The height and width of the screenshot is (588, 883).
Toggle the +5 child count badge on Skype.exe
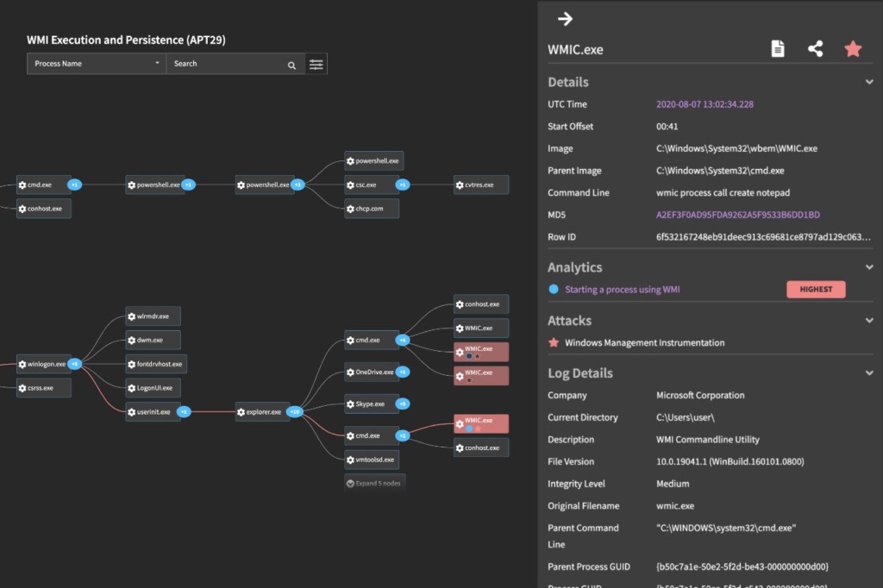403,403
